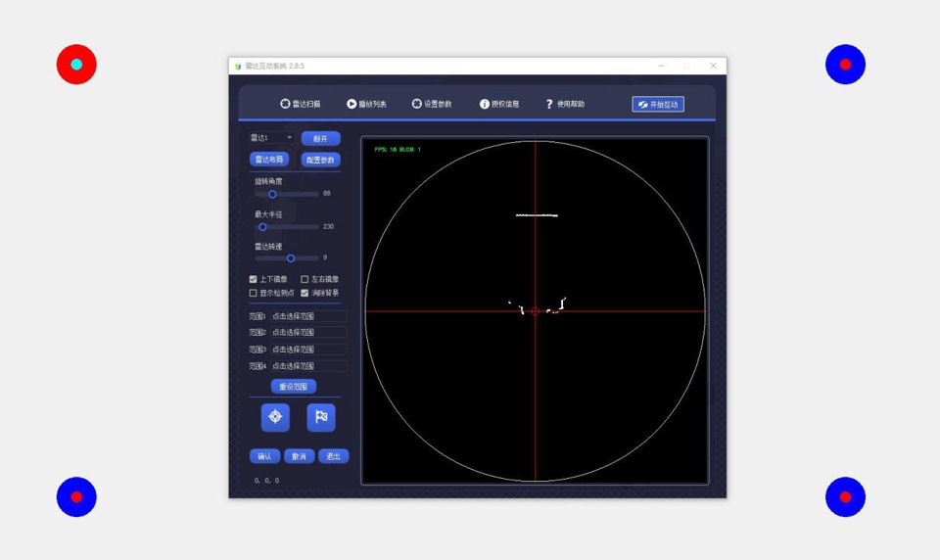The image size is (940, 560).
Task: Open the 配置参数 configure parameters button
Action: pos(320,160)
